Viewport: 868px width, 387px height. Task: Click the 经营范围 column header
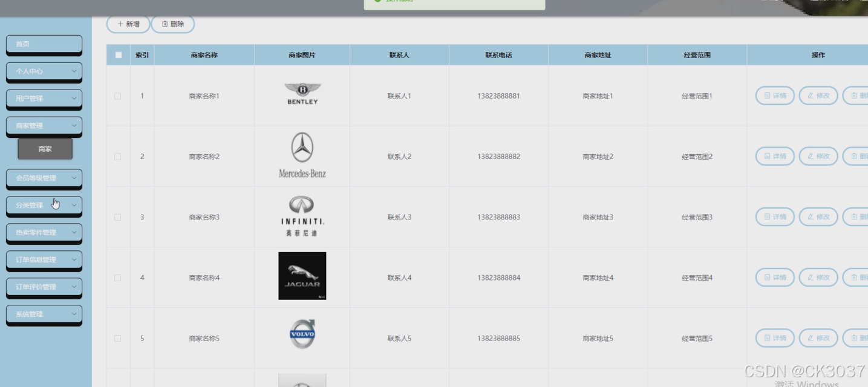697,55
